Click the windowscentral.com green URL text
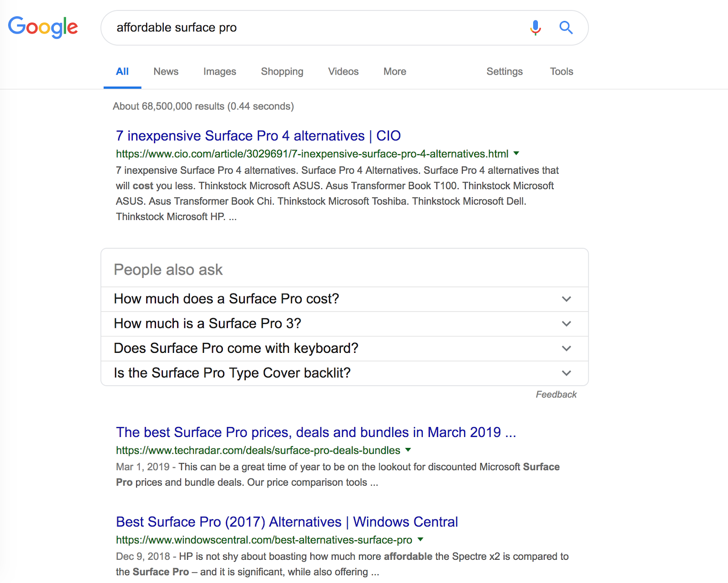The image size is (728, 583). [x=264, y=540]
